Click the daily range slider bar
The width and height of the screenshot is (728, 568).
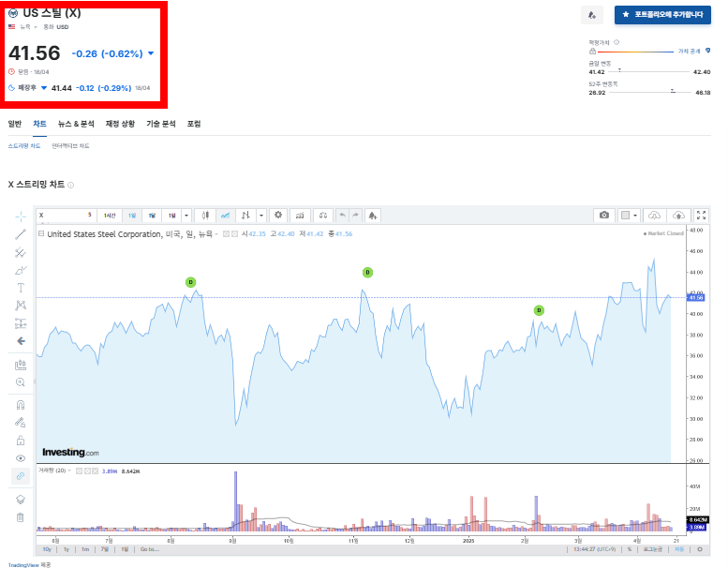click(x=649, y=71)
